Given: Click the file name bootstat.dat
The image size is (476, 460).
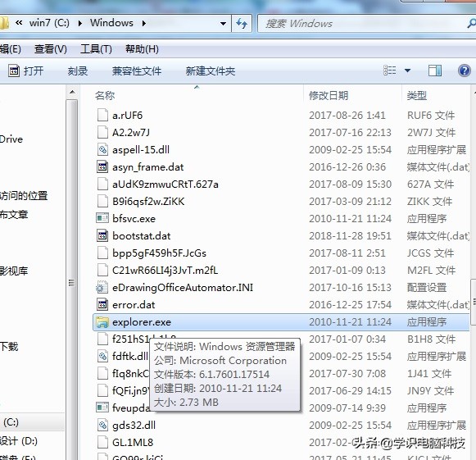Looking at the screenshot, I should [x=142, y=236].
